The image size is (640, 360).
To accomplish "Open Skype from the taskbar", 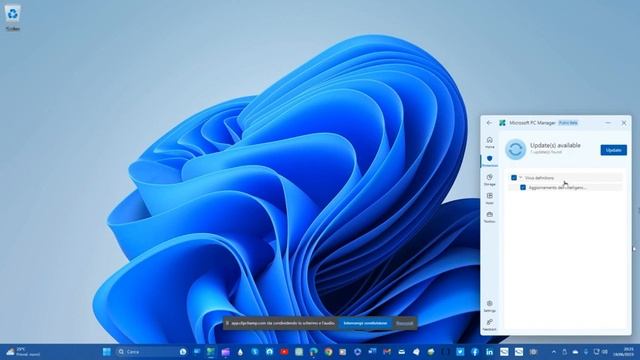I will click(x=255, y=351).
